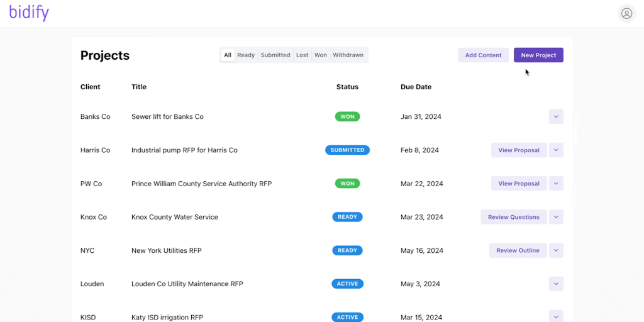Viewport: 644px width, 322px height.
Task: Open Review Outline for NYC project
Action: (518, 250)
